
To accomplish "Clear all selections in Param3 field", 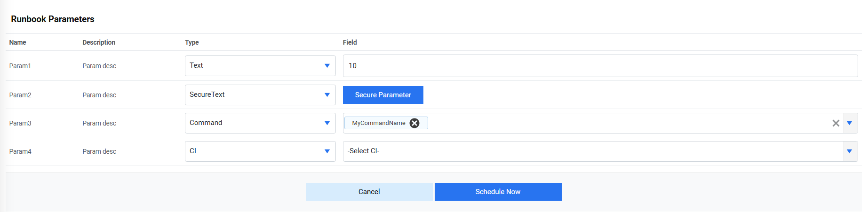I will click(836, 123).
